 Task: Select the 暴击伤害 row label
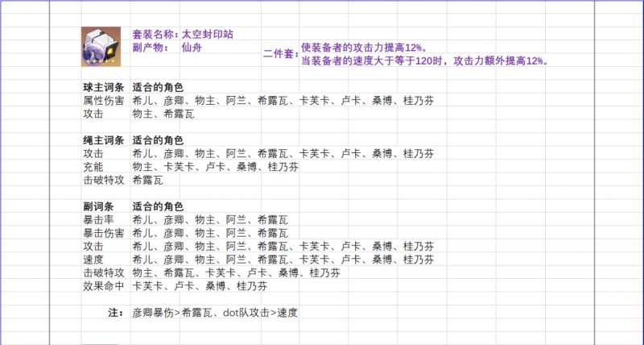[x=103, y=233]
